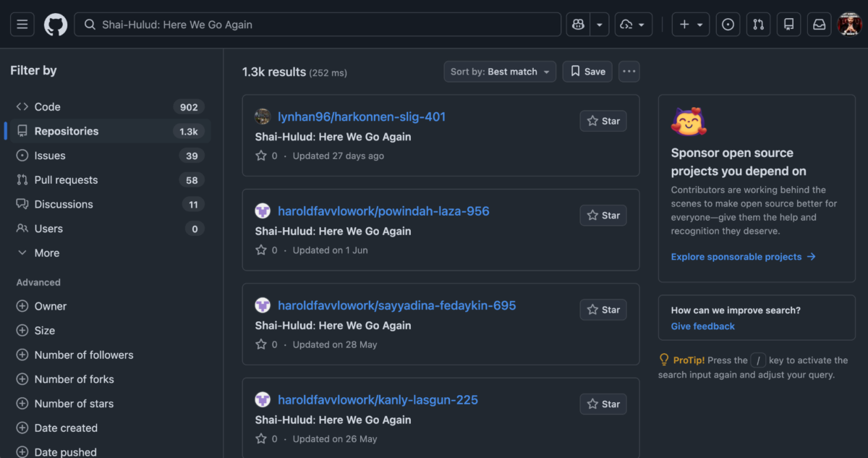Open the issues icon in header

pos(728,25)
